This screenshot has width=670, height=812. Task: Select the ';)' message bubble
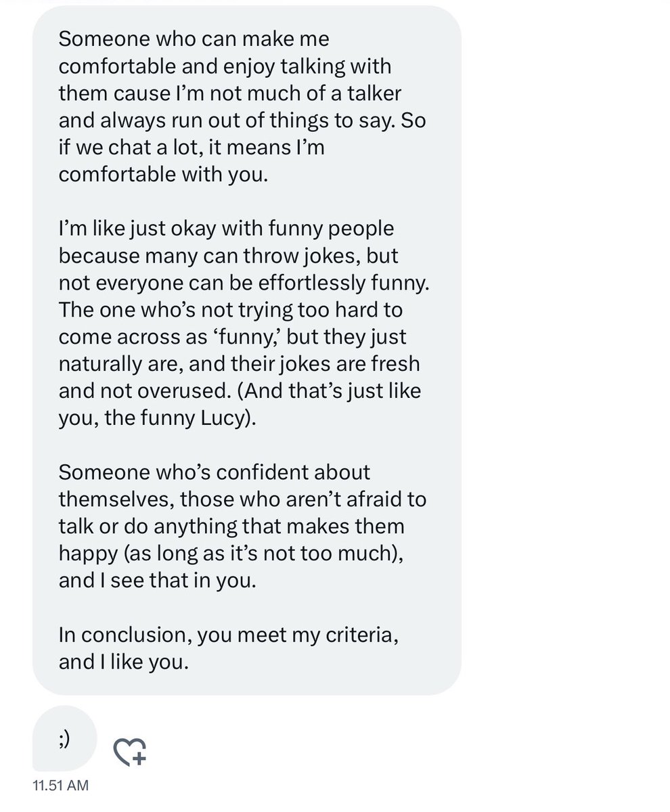pos(65,739)
